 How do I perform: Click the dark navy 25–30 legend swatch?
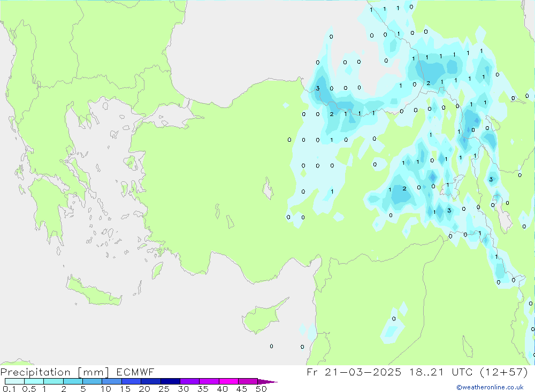click(x=170, y=381)
